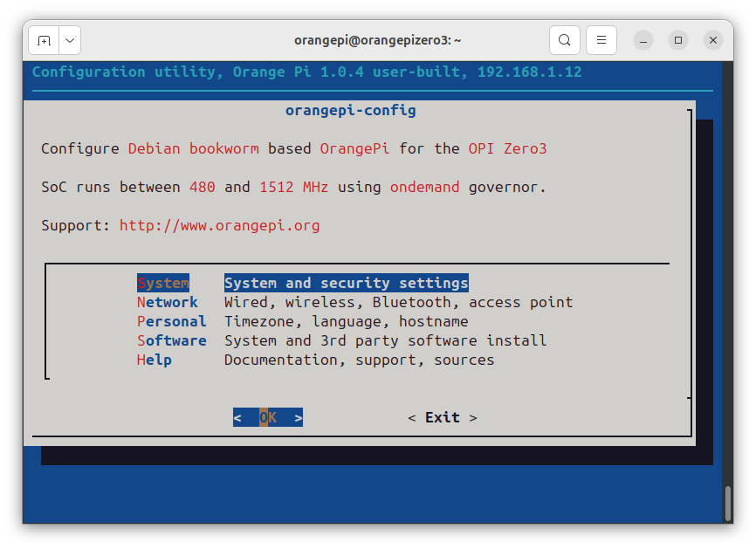Viewport: 756px width, 549px height.
Task: Click 'Timezone, language, hostname' description
Action: 347,321
